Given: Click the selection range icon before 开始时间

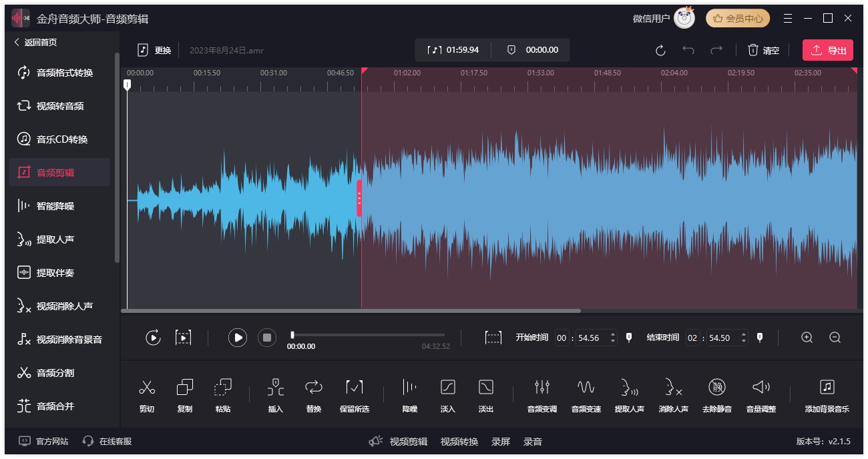Looking at the screenshot, I should coord(493,338).
